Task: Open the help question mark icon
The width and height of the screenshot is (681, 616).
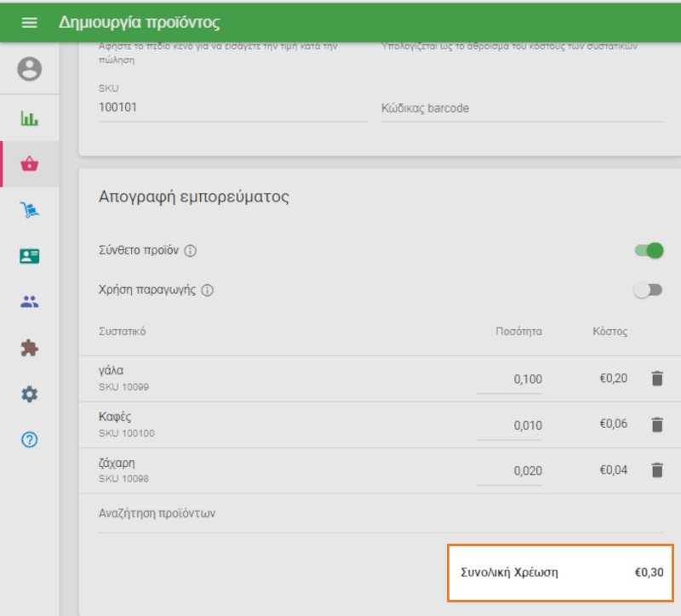Action: coord(30,440)
